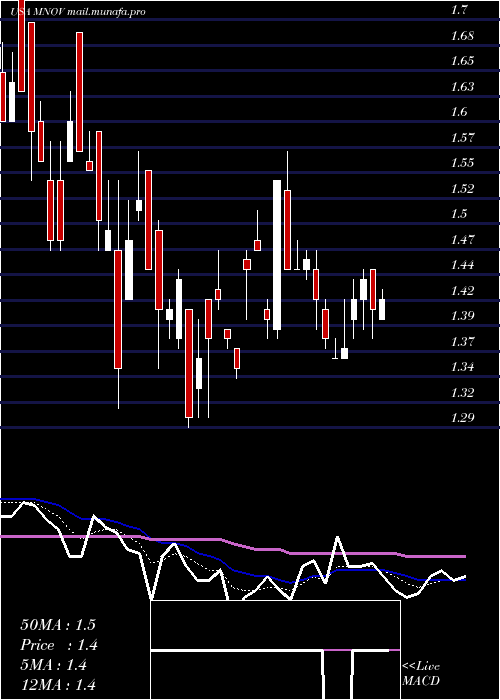Viewport: 500px width, 700px height.
Task: Select the 1.63 price level label
Action: 462,86
